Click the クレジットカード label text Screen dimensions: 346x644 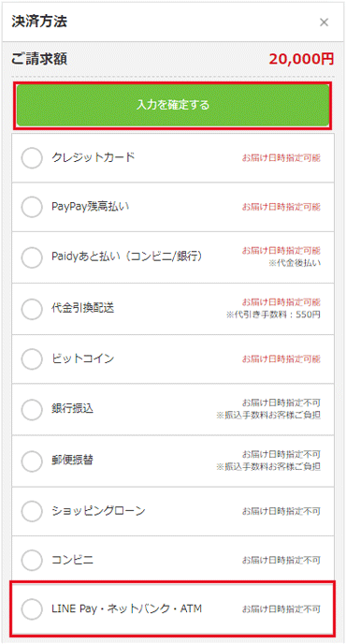point(94,157)
